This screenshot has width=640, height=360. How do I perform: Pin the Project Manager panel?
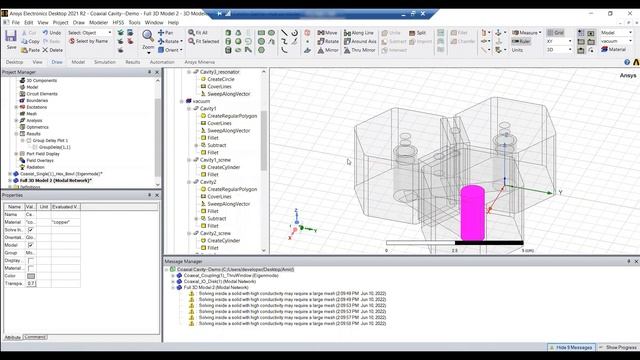[149, 72]
